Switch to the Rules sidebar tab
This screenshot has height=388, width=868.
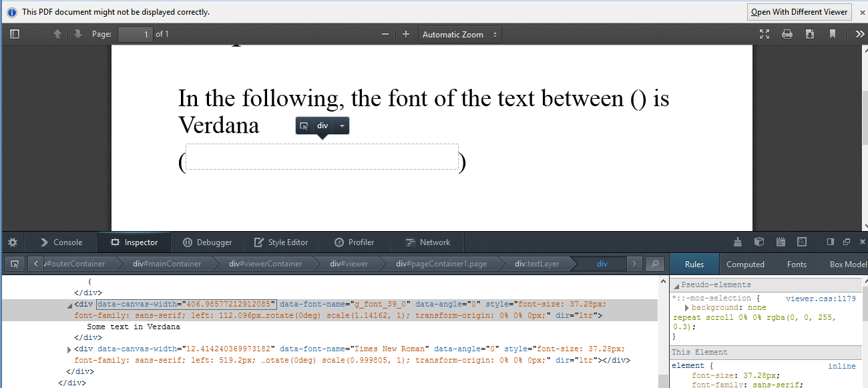tap(694, 264)
